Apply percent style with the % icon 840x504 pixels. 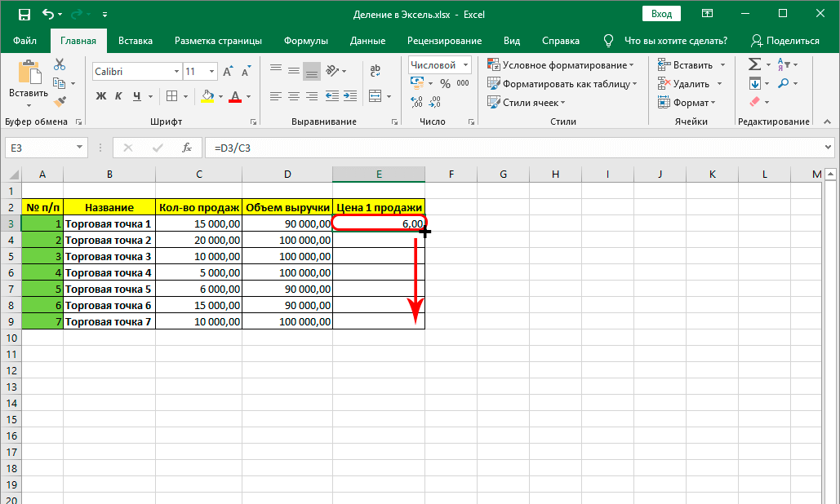tap(445, 83)
